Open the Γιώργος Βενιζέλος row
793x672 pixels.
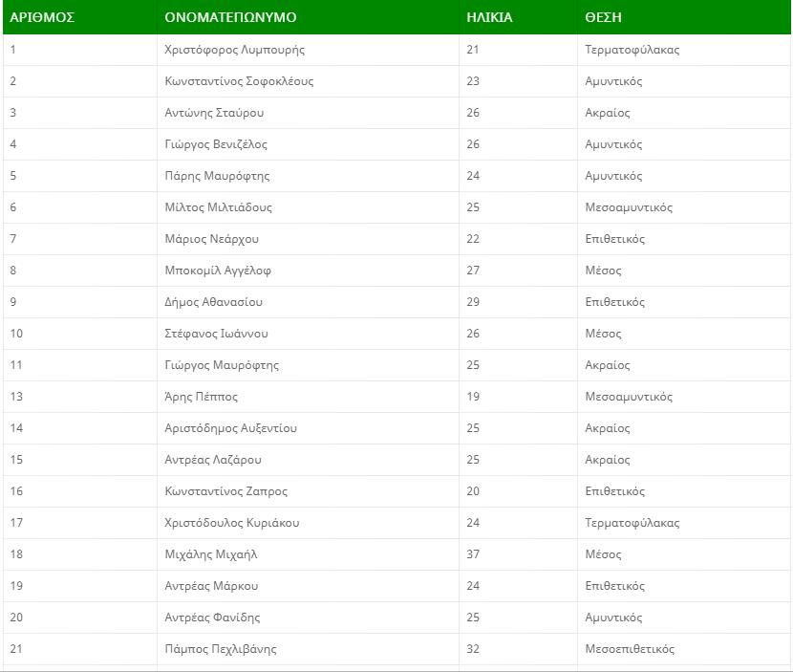pos(216,144)
